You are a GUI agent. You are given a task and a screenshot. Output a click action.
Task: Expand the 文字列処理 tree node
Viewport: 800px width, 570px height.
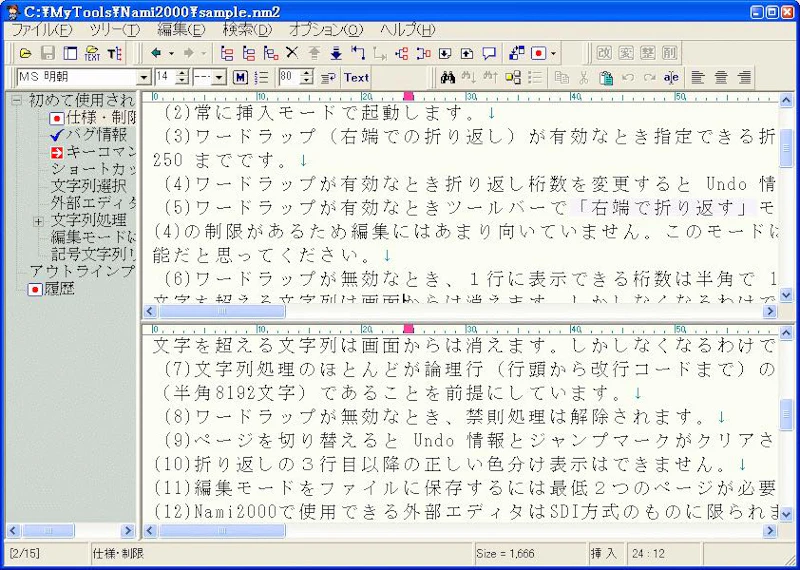point(38,220)
